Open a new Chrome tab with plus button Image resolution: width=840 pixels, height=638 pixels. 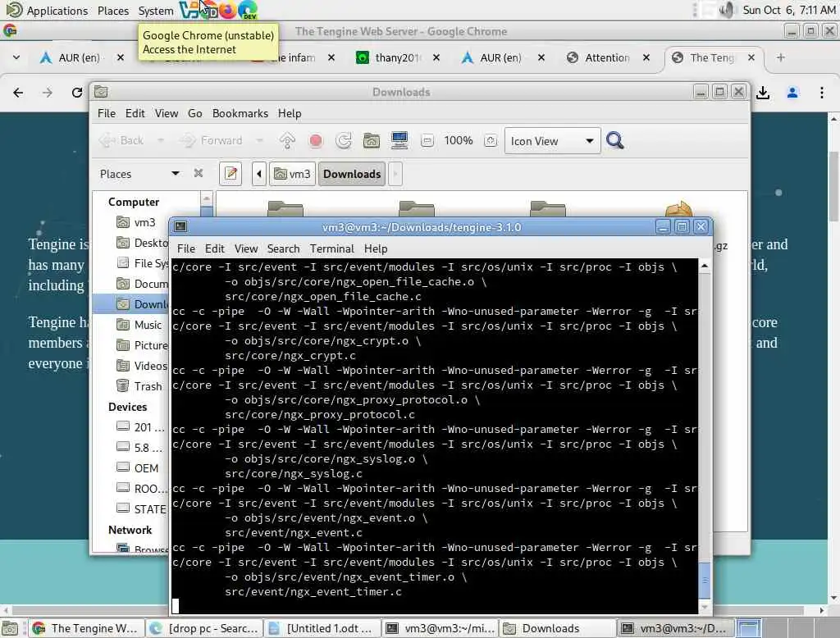[781, 57]
